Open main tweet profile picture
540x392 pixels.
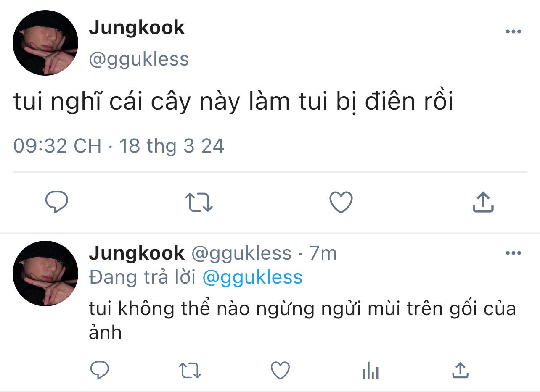[x=45, y=43]
